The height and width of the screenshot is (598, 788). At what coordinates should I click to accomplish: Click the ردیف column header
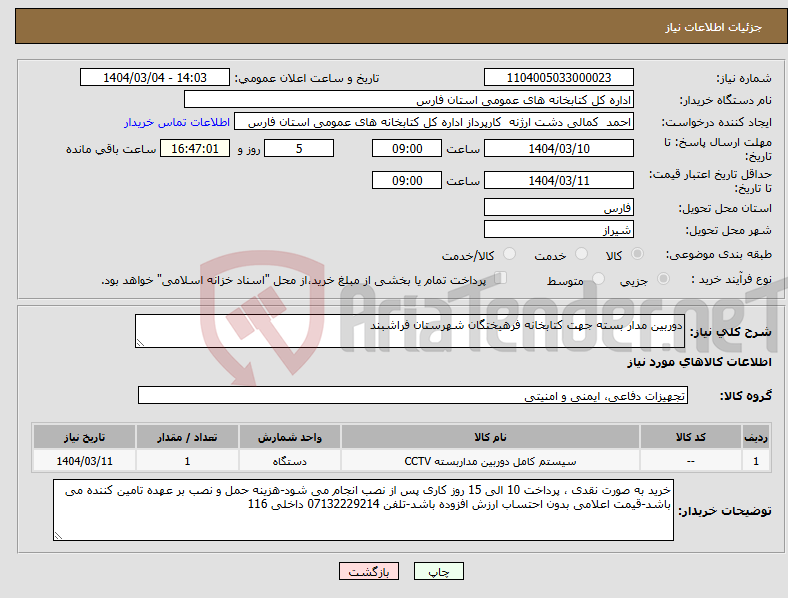756,437
